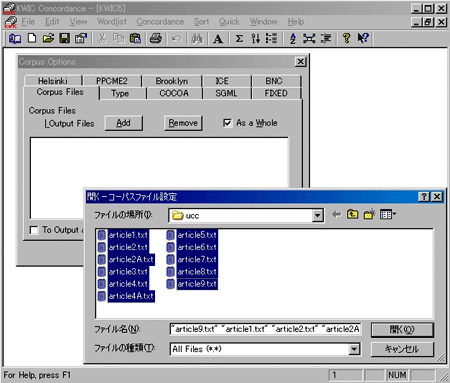Click the question mark help button in file dialog title
This screenshot has height=383, width=450.
(x=424, y=197)
